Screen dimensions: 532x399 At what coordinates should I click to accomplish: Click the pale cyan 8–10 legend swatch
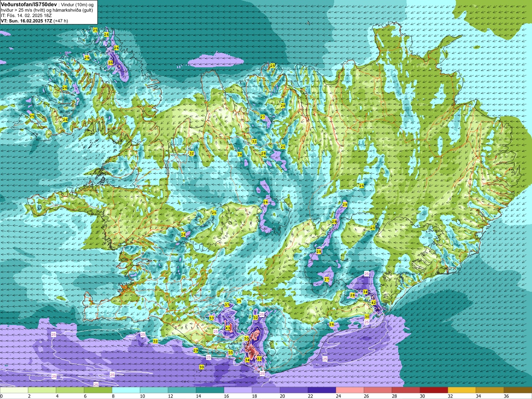coord(126,390)
